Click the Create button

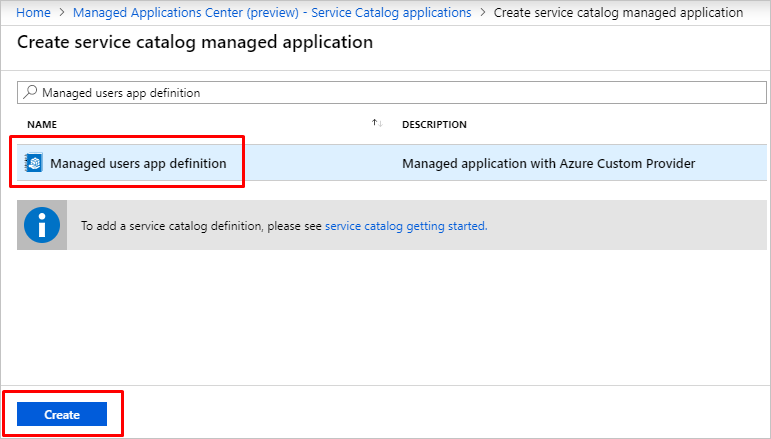62,414
